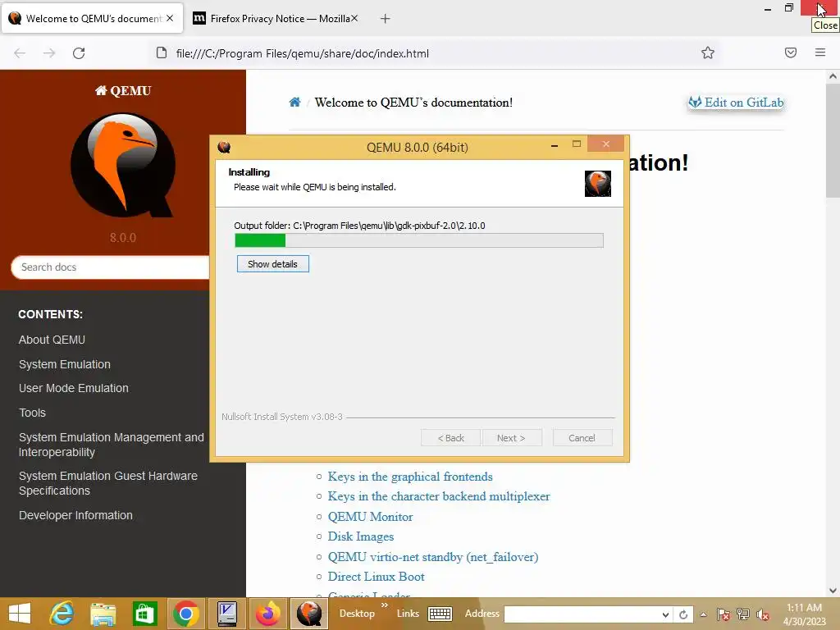This screenshot has height=630, width=840.
Task: Open Developer Information in sidebar
Action: click(x=75, y=515)
